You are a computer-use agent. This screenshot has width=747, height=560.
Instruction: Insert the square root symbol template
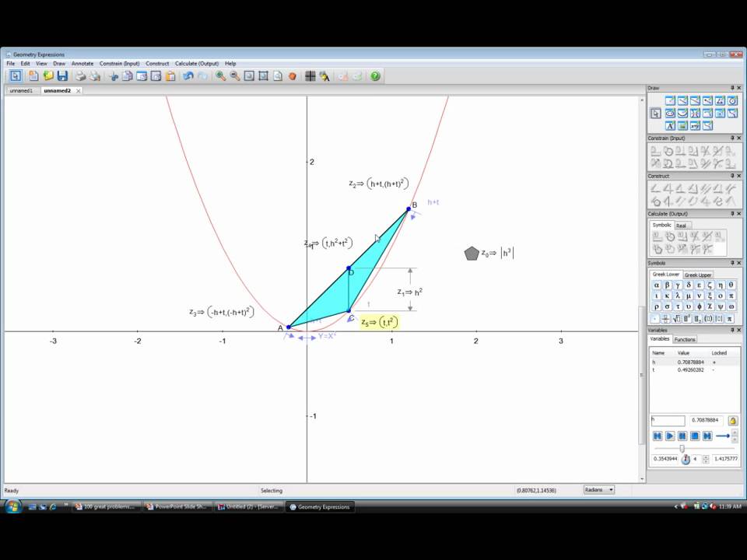pos(677,319)
